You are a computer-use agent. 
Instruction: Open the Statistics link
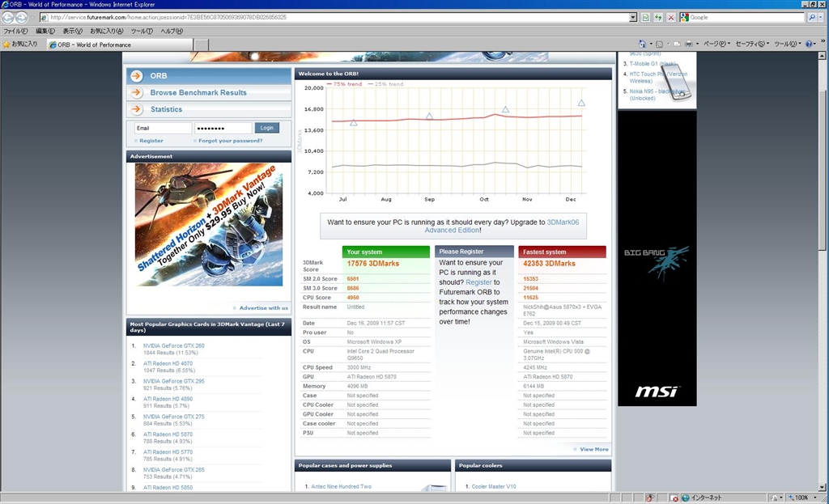pyautogui.click(x=166, y=109)
